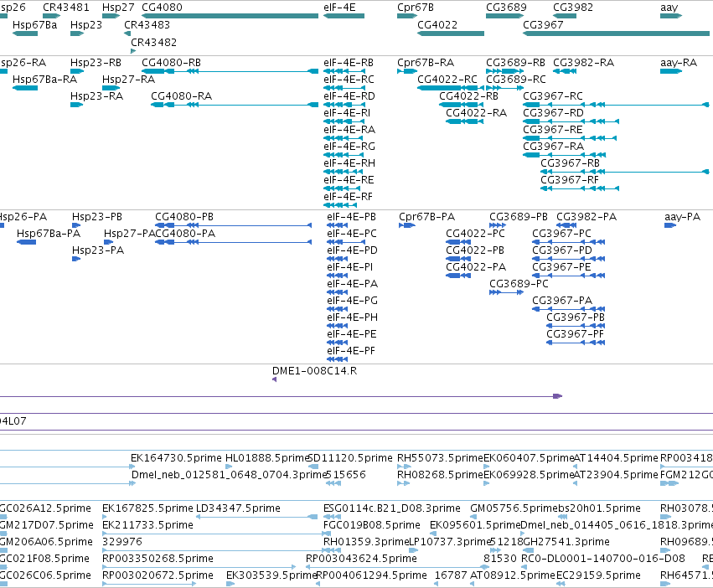Select the CG3982 gene label
Image resolution: width=713 pixels, height=588 pixels.
point(573,8)
